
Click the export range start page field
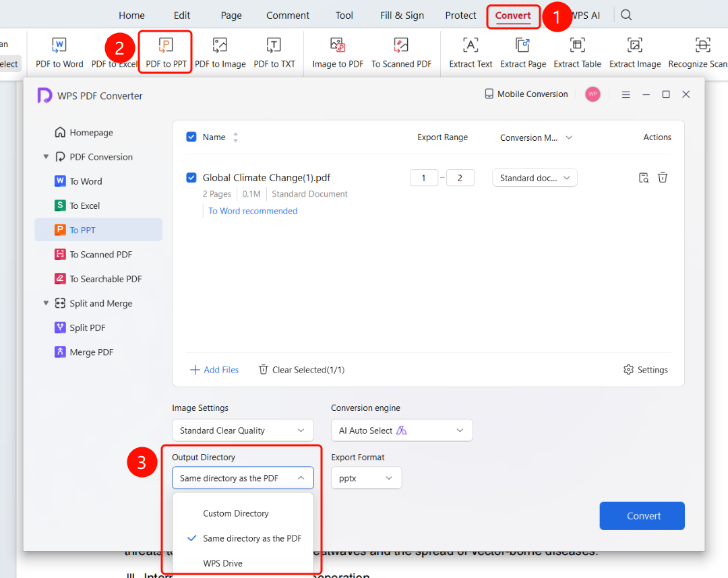tap(423, 178)
